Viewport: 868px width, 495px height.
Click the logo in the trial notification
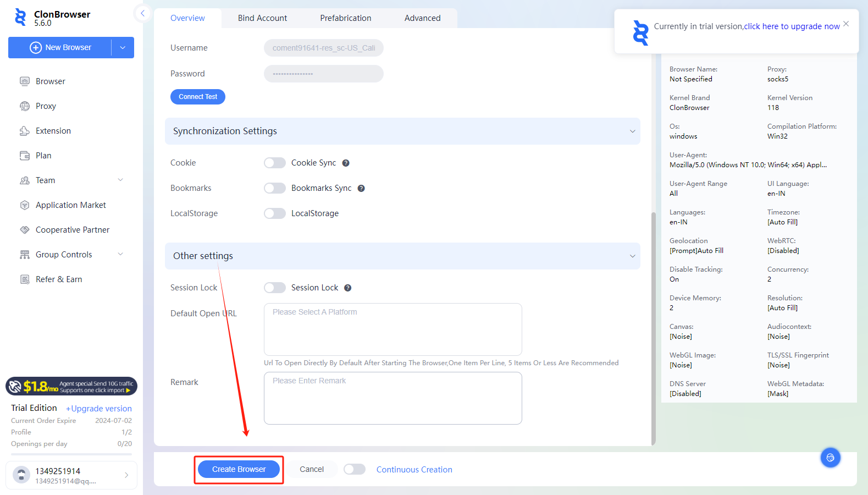coord(640,32)
